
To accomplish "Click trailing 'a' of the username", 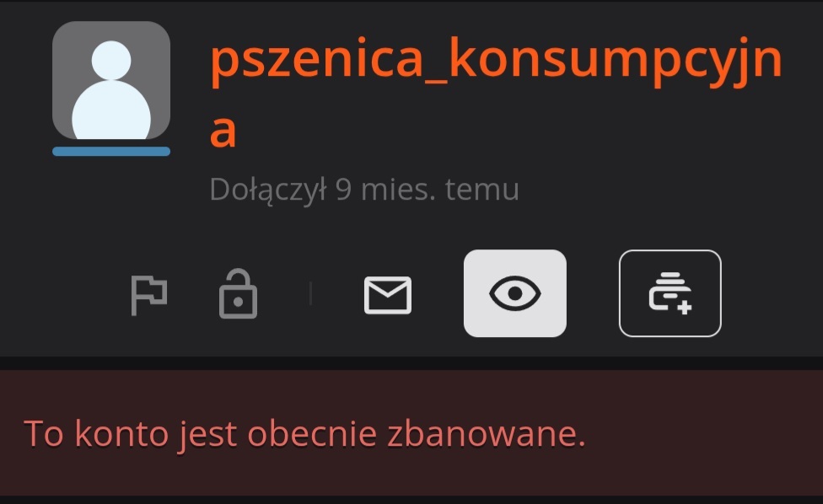I will pos(223,131).
